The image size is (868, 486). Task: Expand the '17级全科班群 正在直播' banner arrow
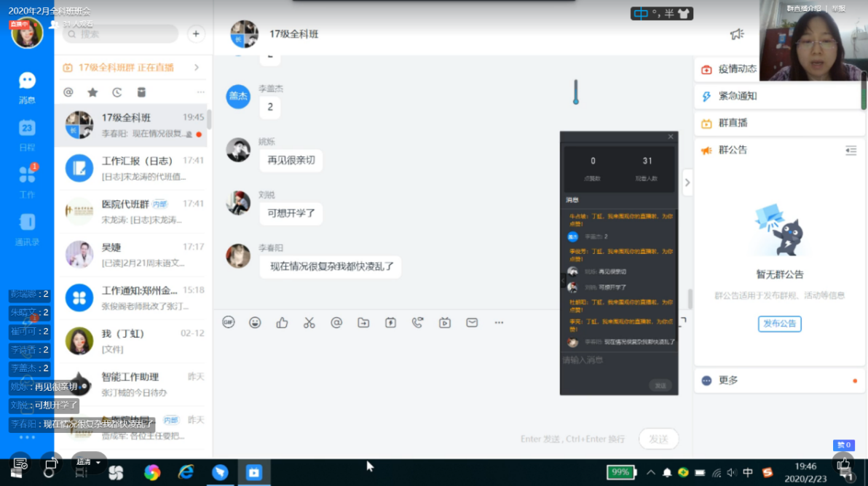click(197, 68)
